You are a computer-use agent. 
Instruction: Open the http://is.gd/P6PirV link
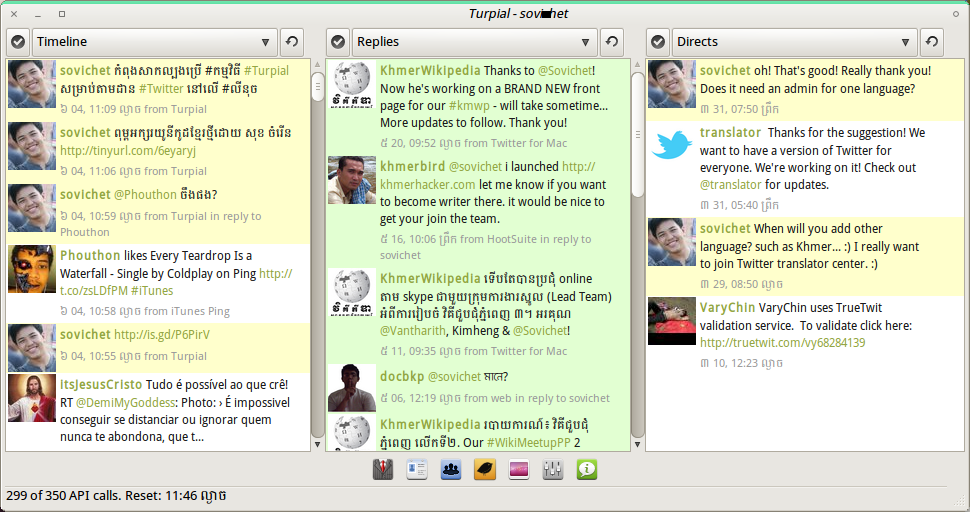click(x=161, y=335)
